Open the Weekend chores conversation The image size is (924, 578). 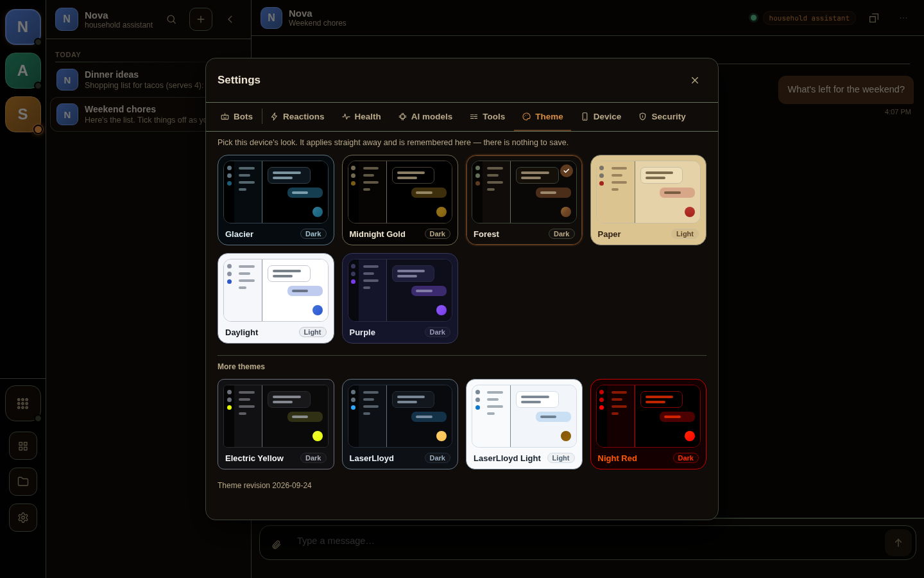click(x=148, y=114)
